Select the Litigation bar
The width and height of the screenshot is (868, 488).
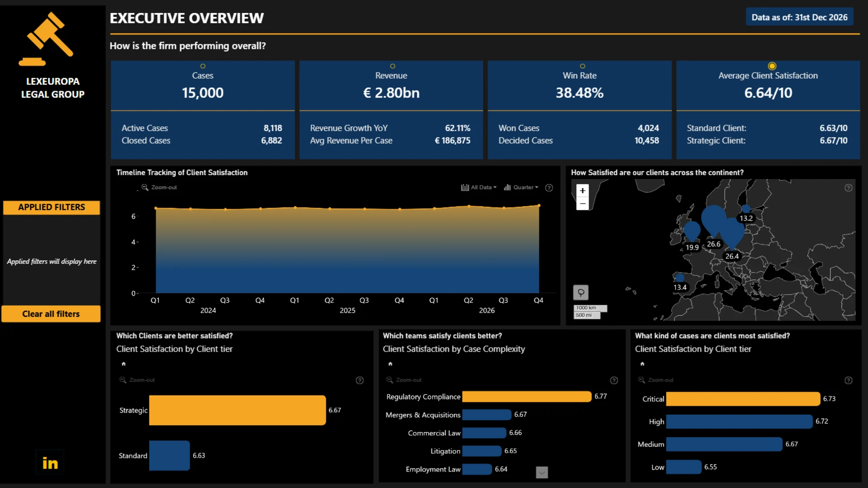pos(482,451)
